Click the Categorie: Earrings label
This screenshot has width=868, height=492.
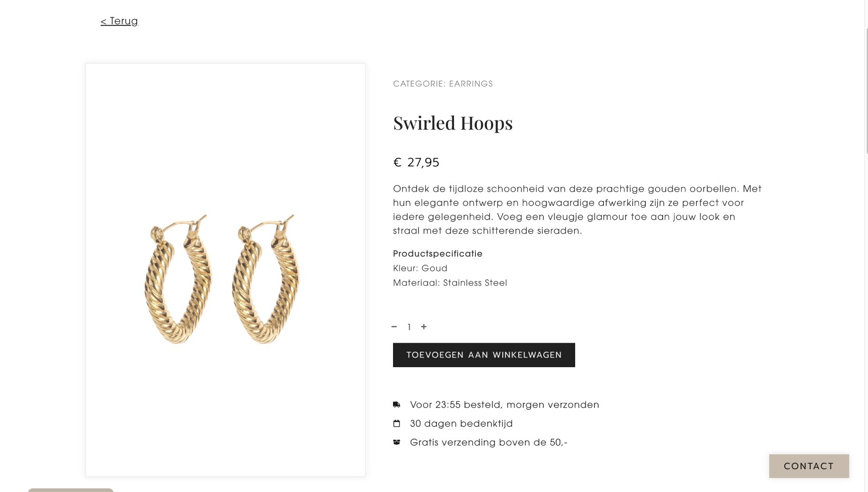click(443, 84)
